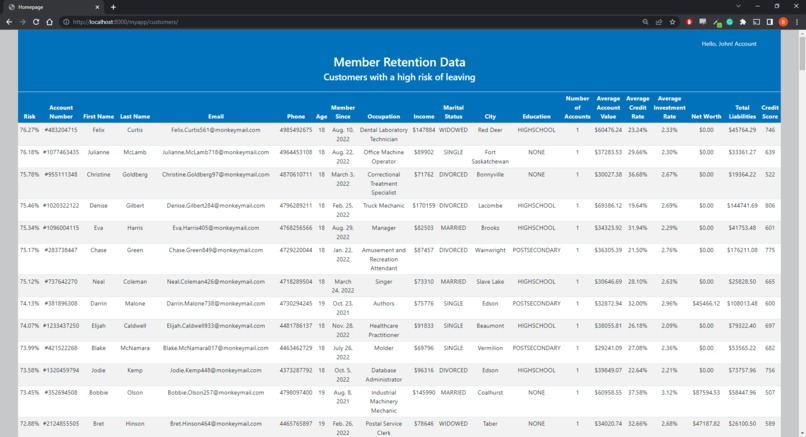
Task: Select Bret Hinson's email address
Action: [215, 424]
